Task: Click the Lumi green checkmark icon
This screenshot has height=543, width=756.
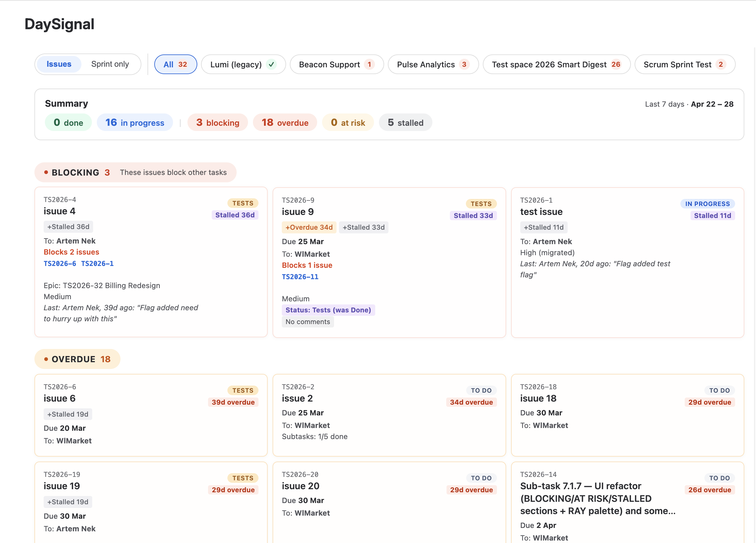Action: [x=272, y=64]
